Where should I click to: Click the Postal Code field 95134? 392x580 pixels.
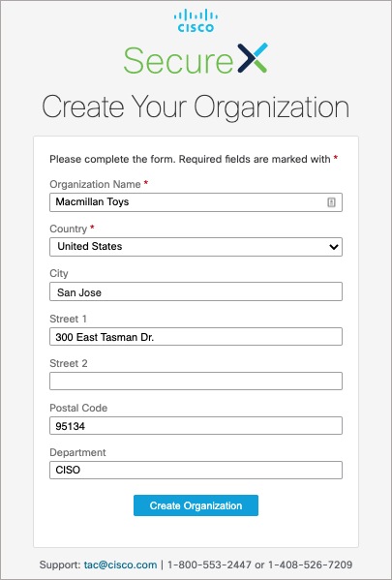pyautogui.click(x=196, y=425)
